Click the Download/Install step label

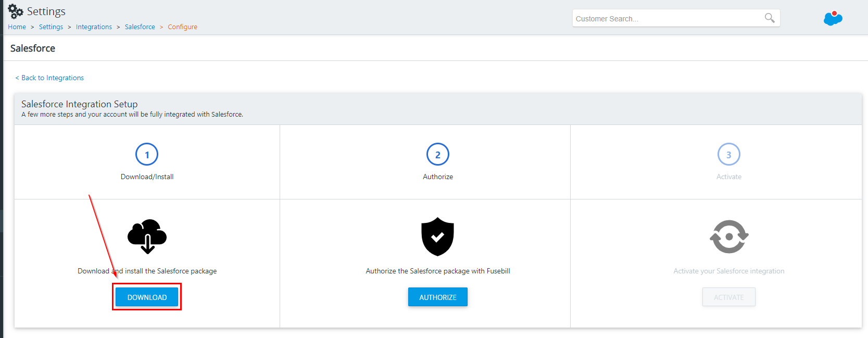pos(147,177)
